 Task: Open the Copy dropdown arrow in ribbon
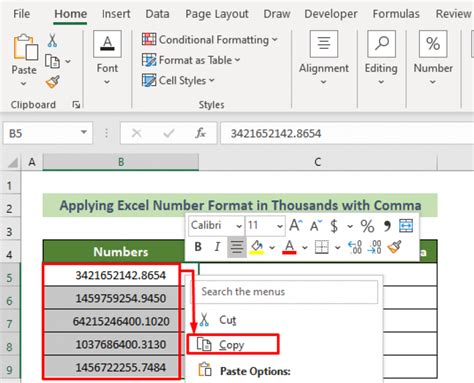(68, 61)
